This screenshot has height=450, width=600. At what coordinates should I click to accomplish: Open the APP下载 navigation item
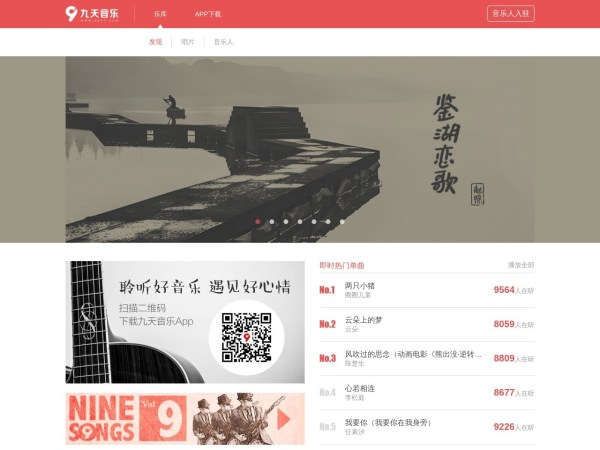(208, 14)
